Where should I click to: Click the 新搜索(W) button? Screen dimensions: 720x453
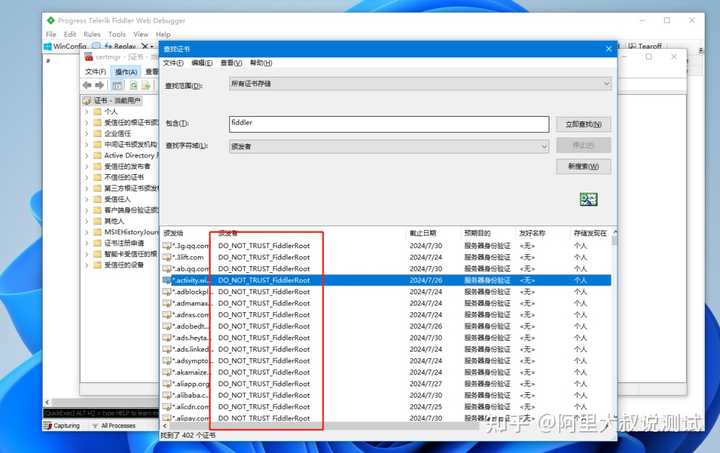(583, 166)
